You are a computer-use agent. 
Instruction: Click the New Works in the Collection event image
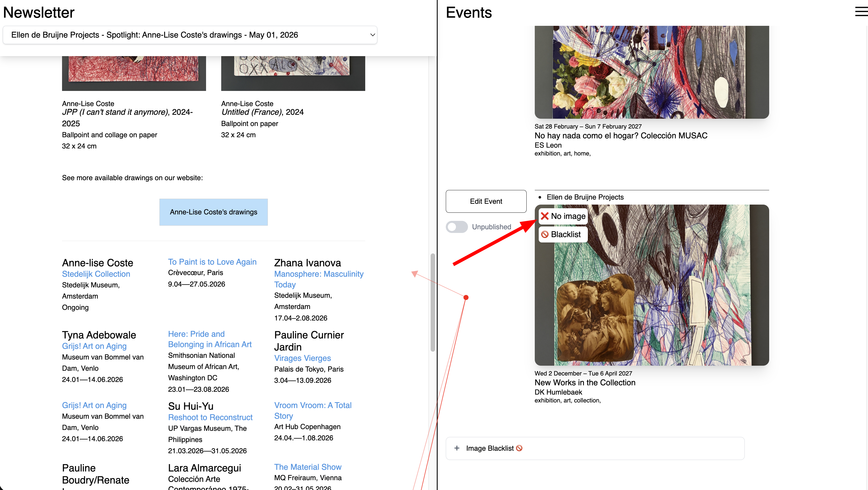point(652,285)
